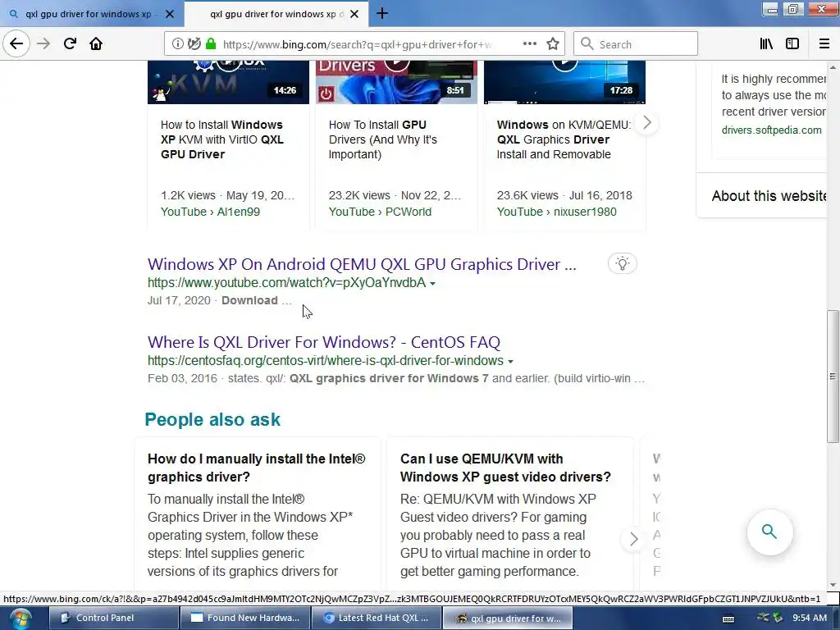Advance People also ask carousel arrow
The image size is (840, 630).
633,539
